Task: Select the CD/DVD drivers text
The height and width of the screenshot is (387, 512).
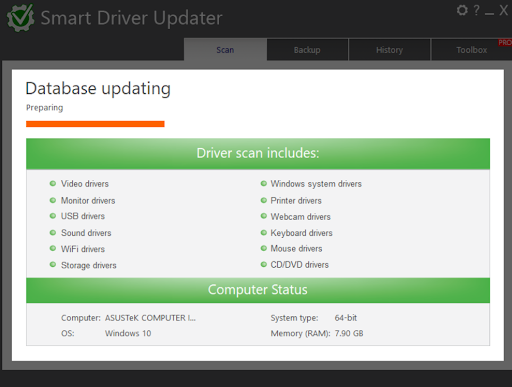Action: click(299, 265)
